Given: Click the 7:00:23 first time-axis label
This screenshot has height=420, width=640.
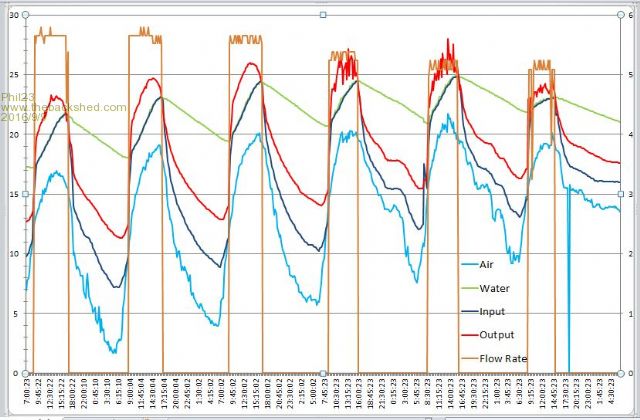Looking at the screenshot, I should 27,392.
